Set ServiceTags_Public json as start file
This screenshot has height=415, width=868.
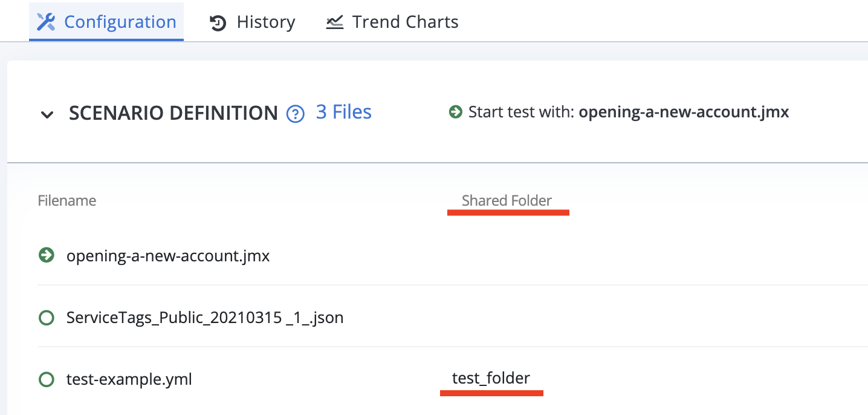46,317
